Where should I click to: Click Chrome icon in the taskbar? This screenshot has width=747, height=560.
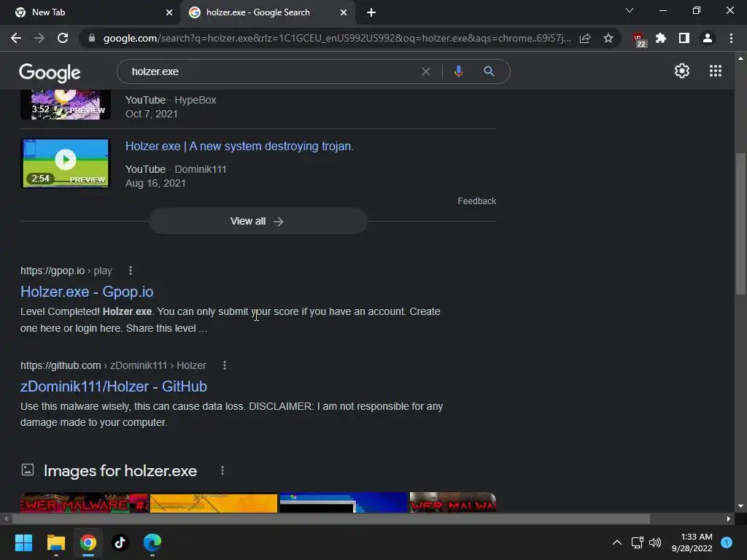point(88,542)
